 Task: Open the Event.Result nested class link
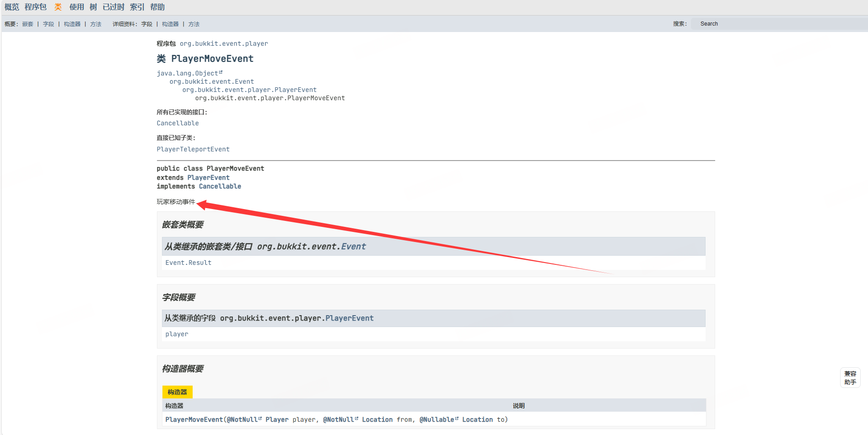(x=188, y=263)
